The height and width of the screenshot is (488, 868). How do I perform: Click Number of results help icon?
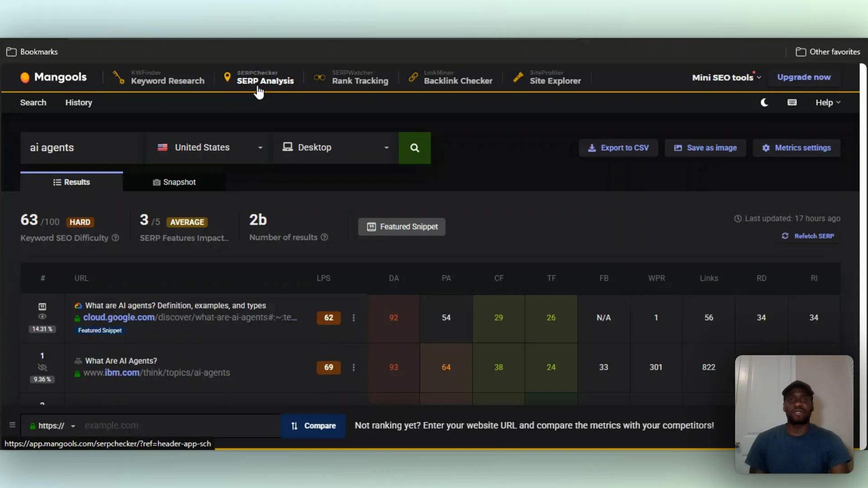[x=324, y=237]
